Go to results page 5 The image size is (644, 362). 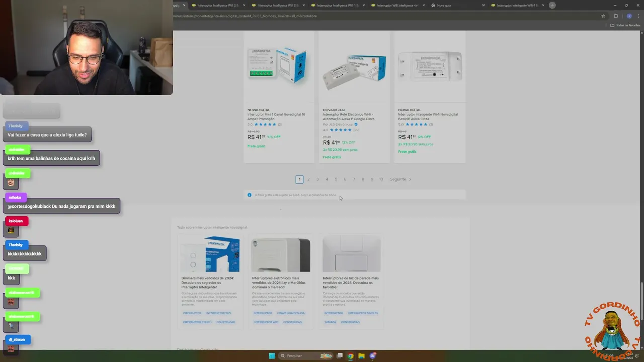pos(336,179)
